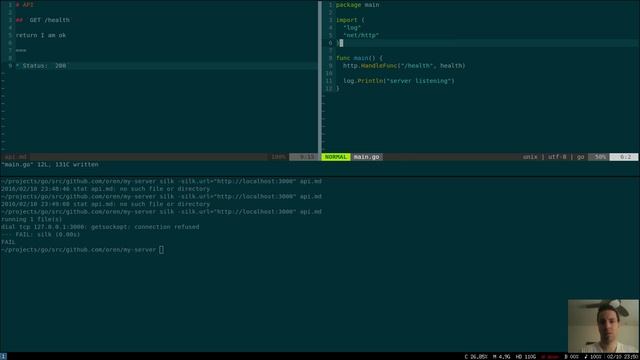Click the utf-8 encoding in the statusline
This screenshot has width=640, height=360.
pyautogui.click(x=557, y=157)
